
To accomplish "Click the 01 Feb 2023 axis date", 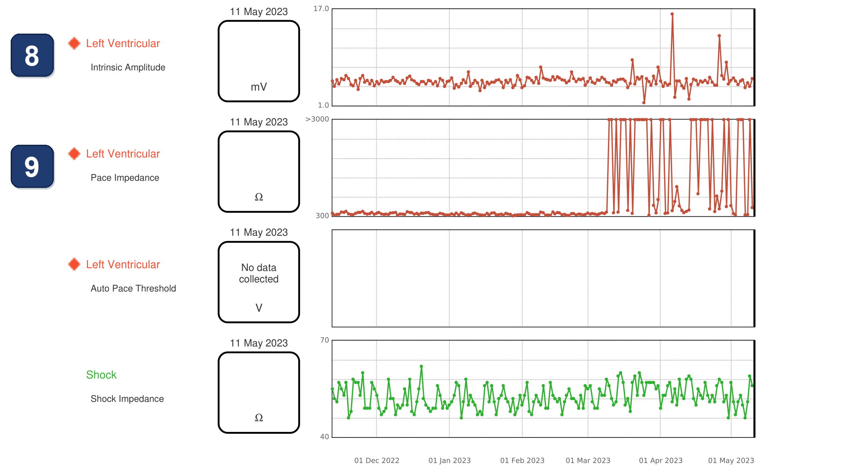I will coord(522,460).
